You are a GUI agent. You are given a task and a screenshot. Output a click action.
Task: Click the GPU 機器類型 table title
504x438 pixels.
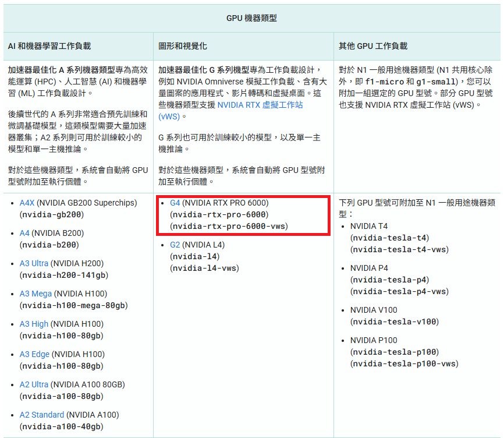tap(251, 18)
